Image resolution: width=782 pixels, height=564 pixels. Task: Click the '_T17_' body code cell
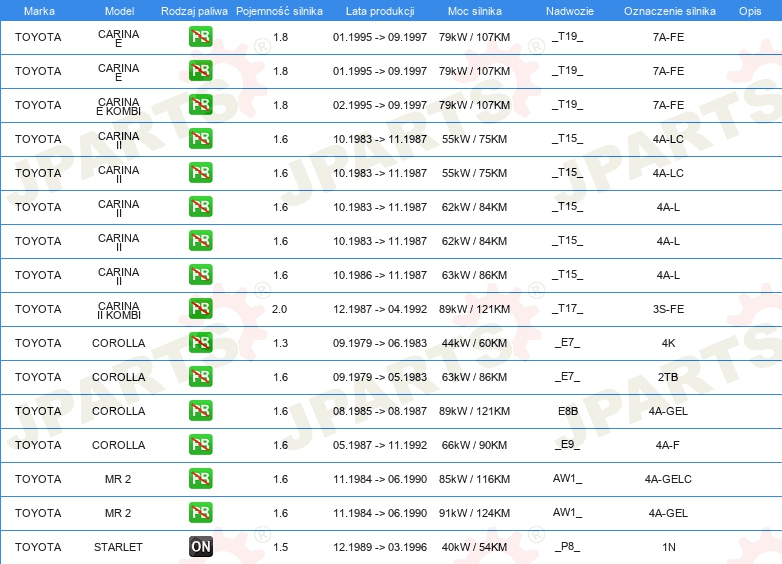point(568,309)
